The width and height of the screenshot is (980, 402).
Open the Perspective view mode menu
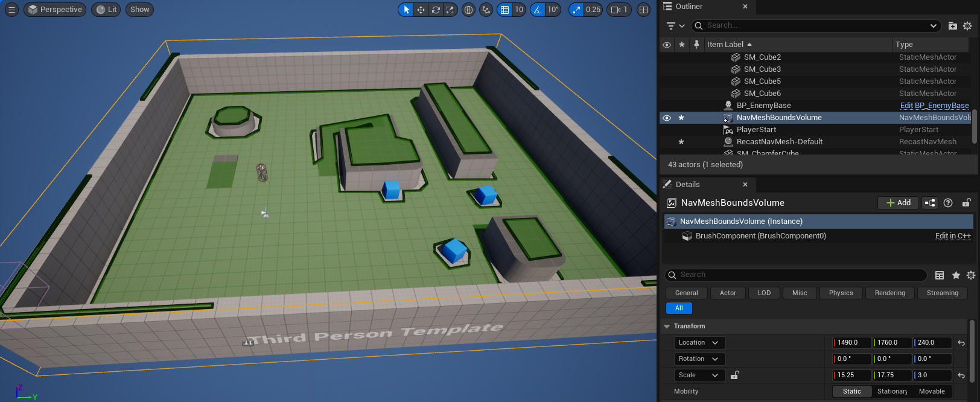55,10
